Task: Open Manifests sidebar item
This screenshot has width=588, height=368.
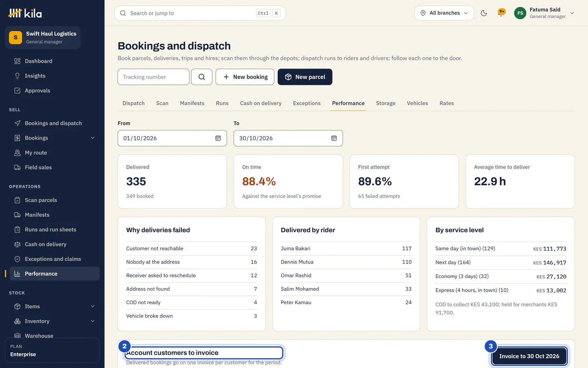Action: 55,215
